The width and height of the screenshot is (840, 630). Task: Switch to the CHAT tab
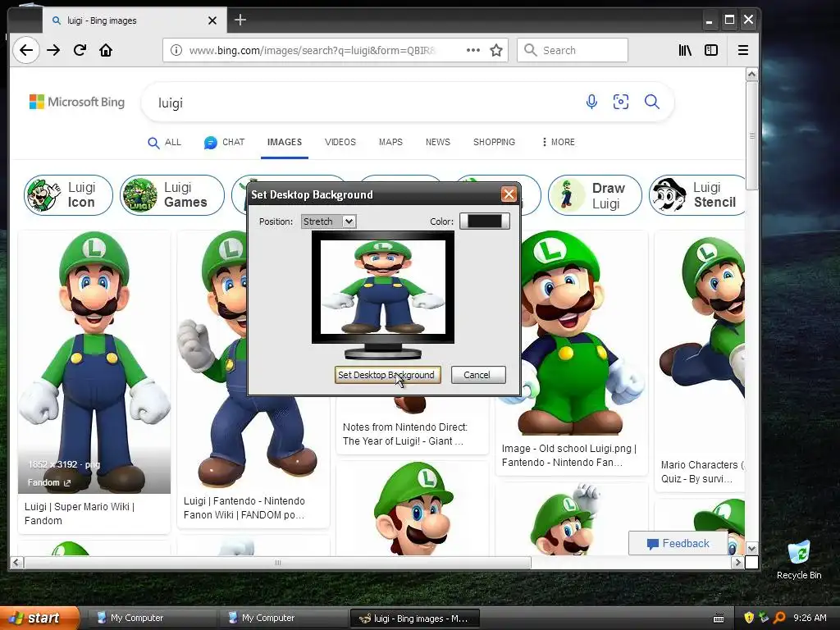pos(225,143)
